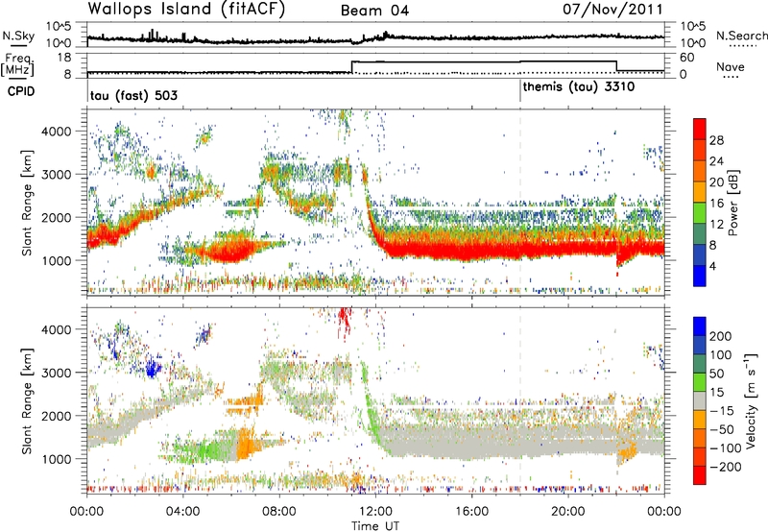The height and width of the screenshot is (532, 768).
Task: Click the date '07/Nov/2011'
Action: [x=612, y=9]
